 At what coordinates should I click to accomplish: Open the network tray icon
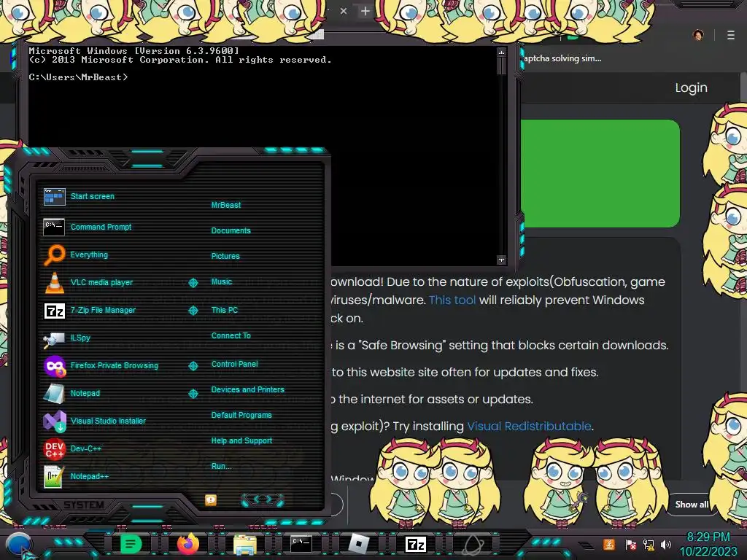[649, 545]
